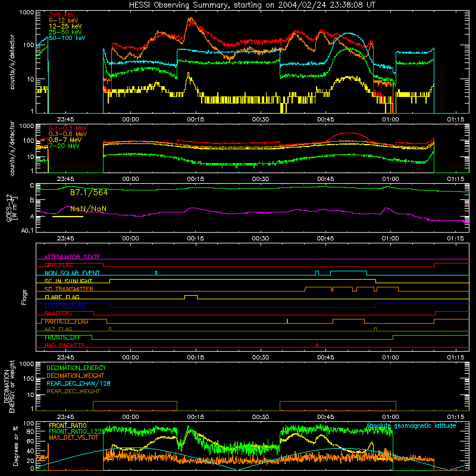476x476 pixels.
Task: Click the 0.3-0.8 MeV legend entry
Action: [x=68, y=134]
